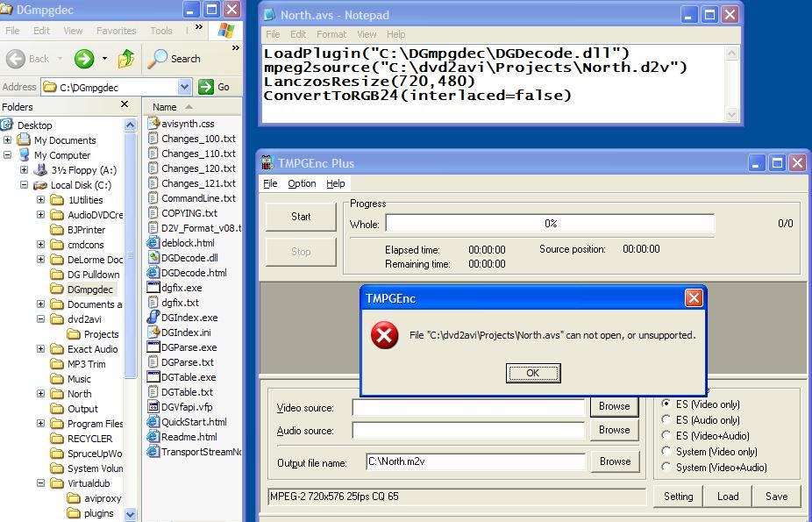812x522 pixels.
Task: Click the folder tree scrollbar down arrow
Action: 130,514
